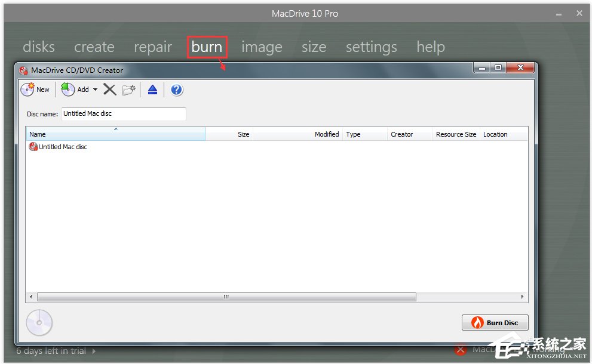This screenshot has width=592, height=364.
Task: Open the create tab in MacDrive
Action: (94, 47)
